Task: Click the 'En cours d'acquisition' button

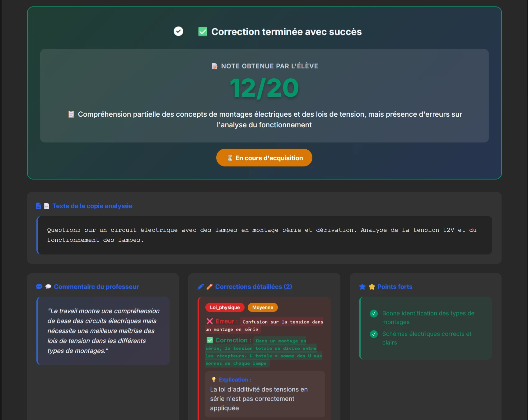Action: tap(264, 158)
